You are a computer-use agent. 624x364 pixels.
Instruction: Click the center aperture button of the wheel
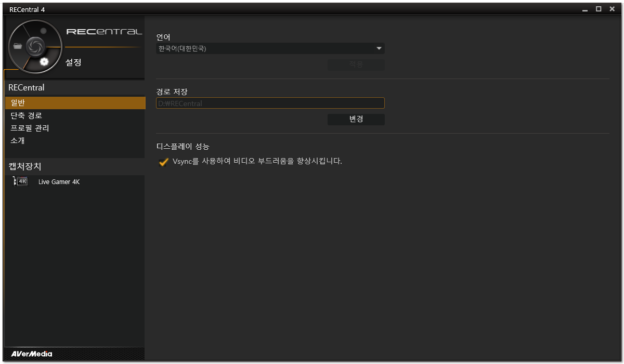[35, 46]
